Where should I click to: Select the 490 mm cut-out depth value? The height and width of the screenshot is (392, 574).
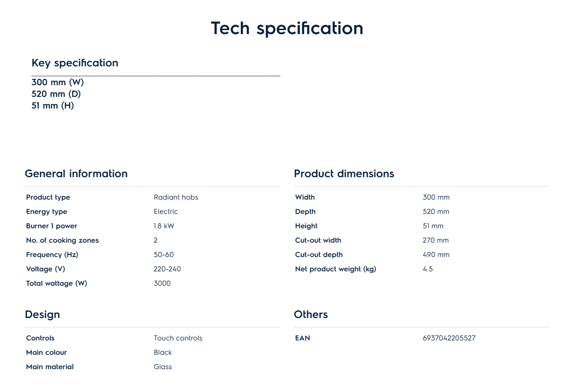[x=436, y=255]
